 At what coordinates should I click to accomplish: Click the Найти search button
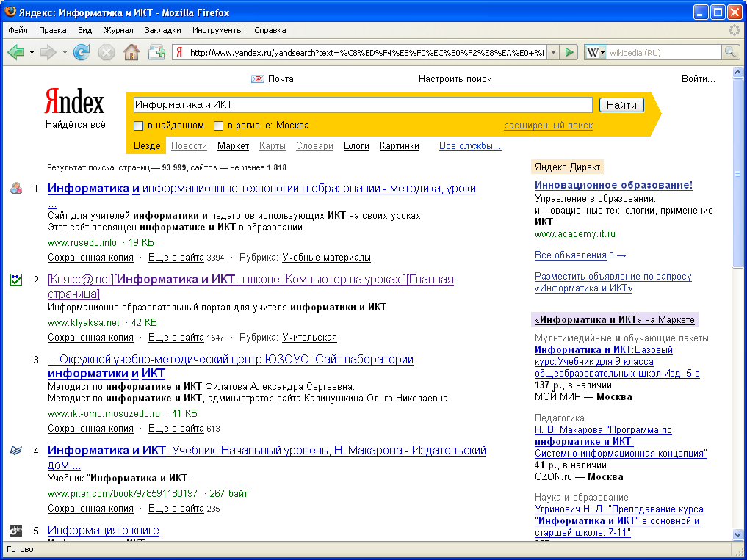pyautogui.click(x=621, y=105)
